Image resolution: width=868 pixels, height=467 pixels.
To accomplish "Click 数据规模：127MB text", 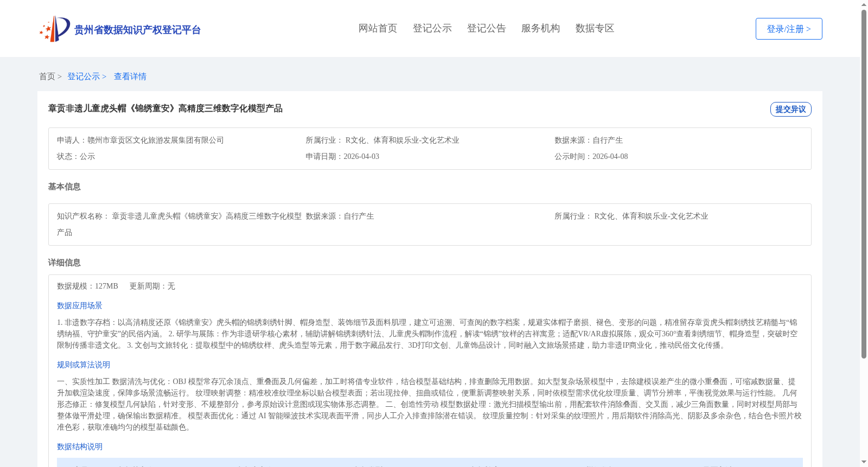I will [87, 286].
